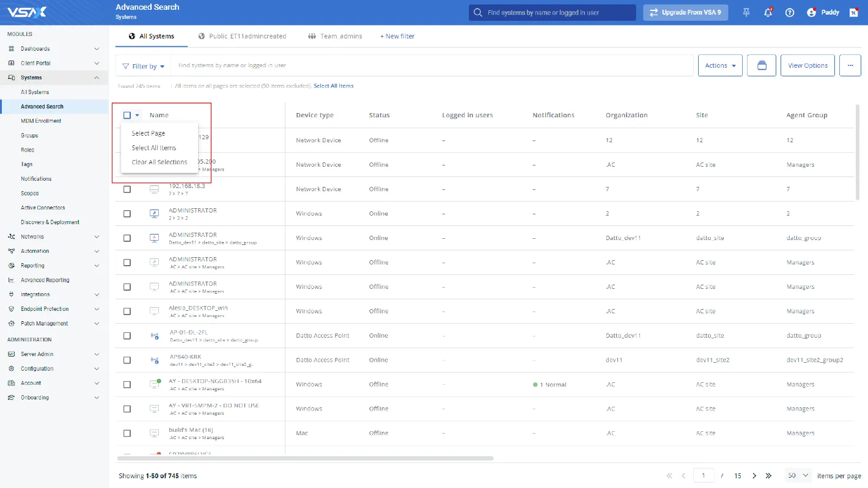868x488 pixels.
Task: Open the items per page dropdown
Action: coord(798,475)
